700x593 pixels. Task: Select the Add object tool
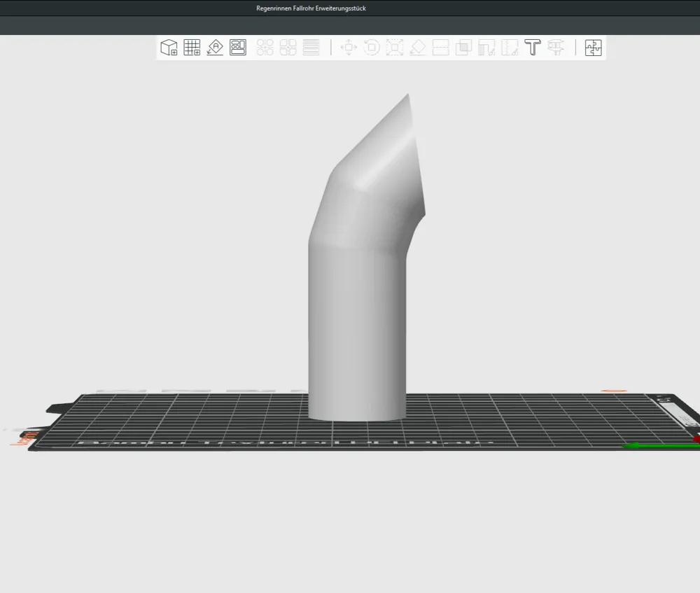pyautogui.click(x=169, y=47)
